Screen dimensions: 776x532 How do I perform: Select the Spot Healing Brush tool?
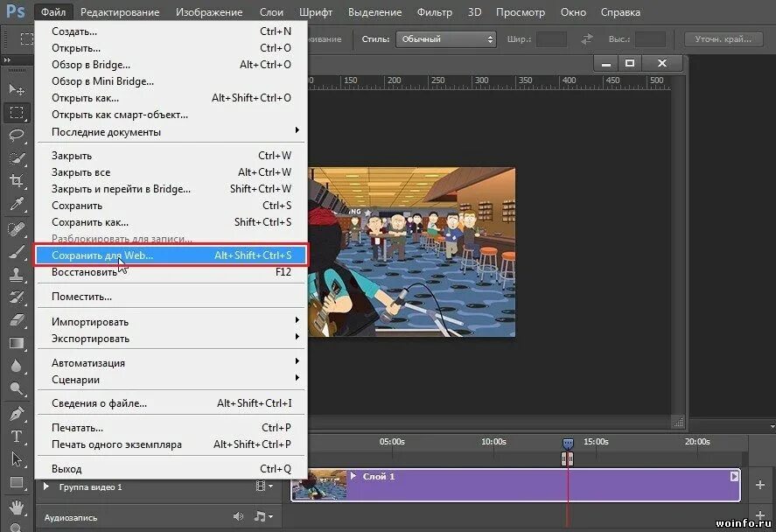pos(17,229)
